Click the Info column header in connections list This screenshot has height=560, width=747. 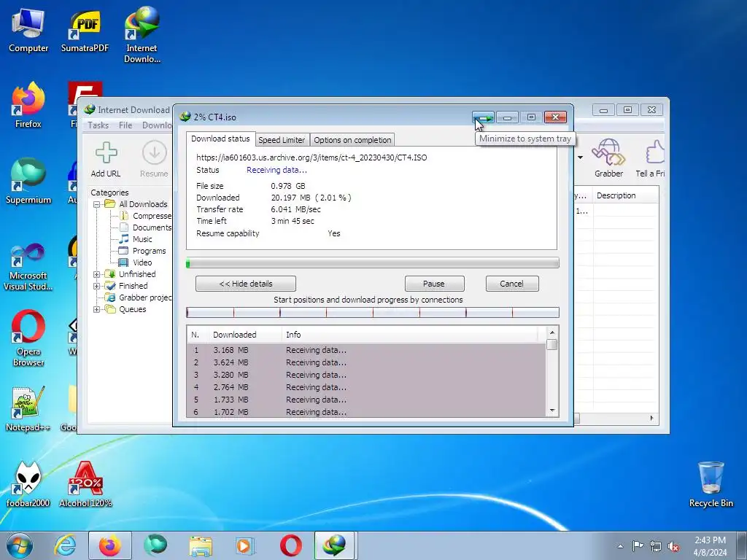click(x=410, y=335)
